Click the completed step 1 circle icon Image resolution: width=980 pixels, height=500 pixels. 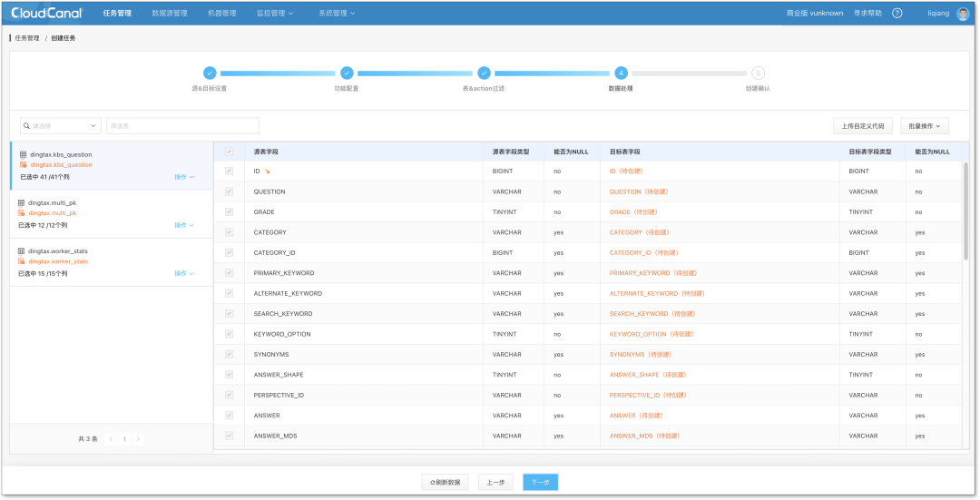[x=210, y=74]
